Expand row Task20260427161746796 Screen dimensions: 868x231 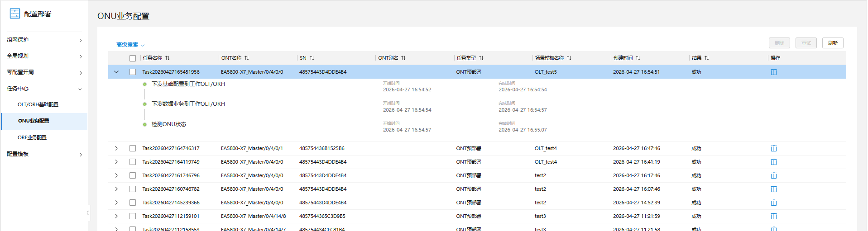pos(116,175)
